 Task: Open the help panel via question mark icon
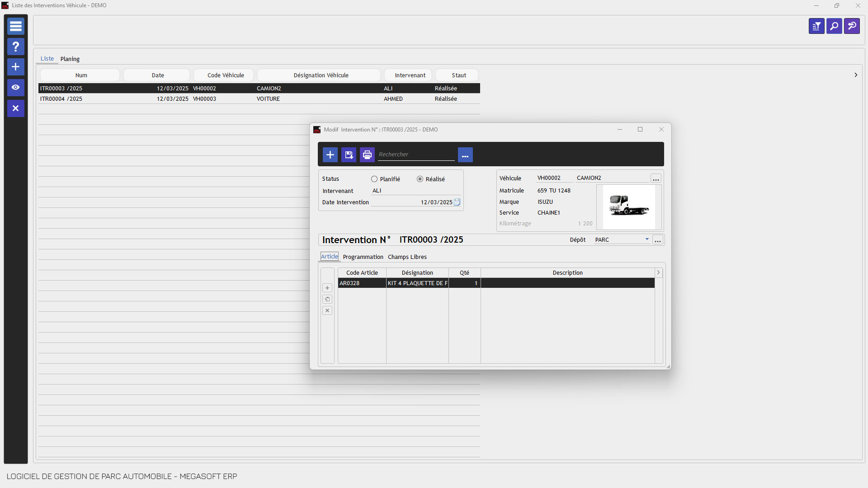pos(15,47)
